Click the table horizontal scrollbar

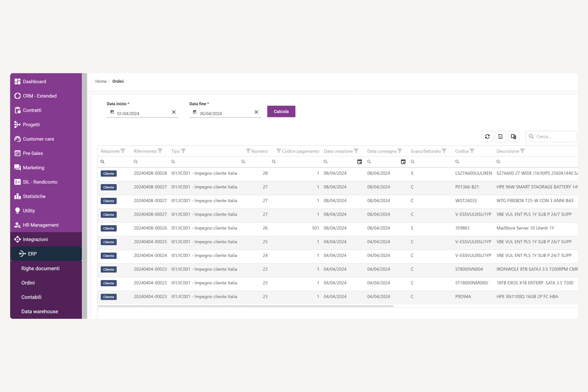coord(246,306)
